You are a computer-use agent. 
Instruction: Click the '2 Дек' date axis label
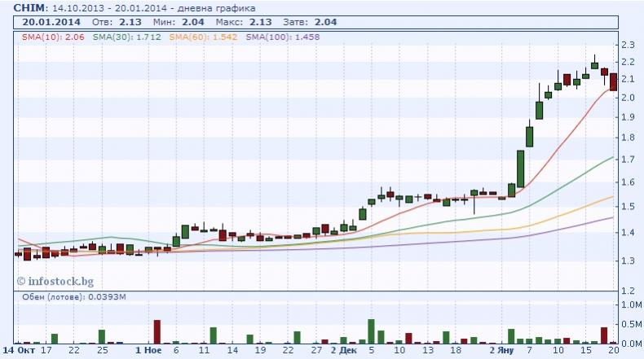tap(344, 350)
